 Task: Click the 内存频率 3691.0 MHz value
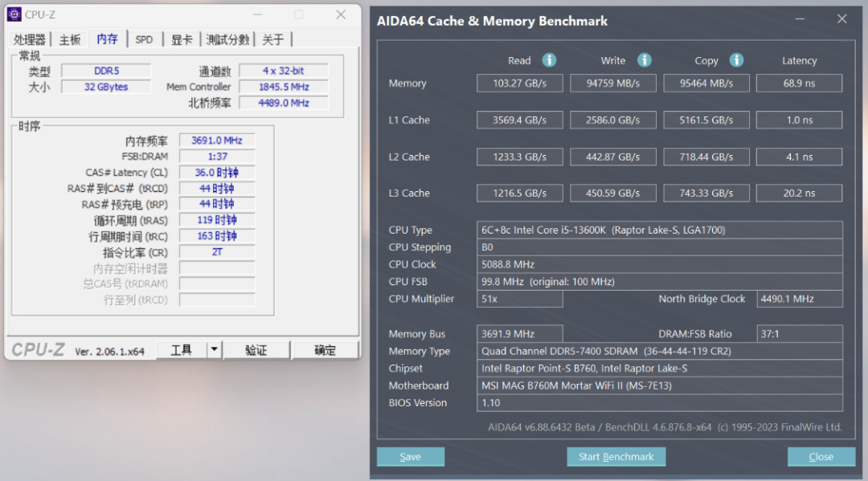[217, 141]
